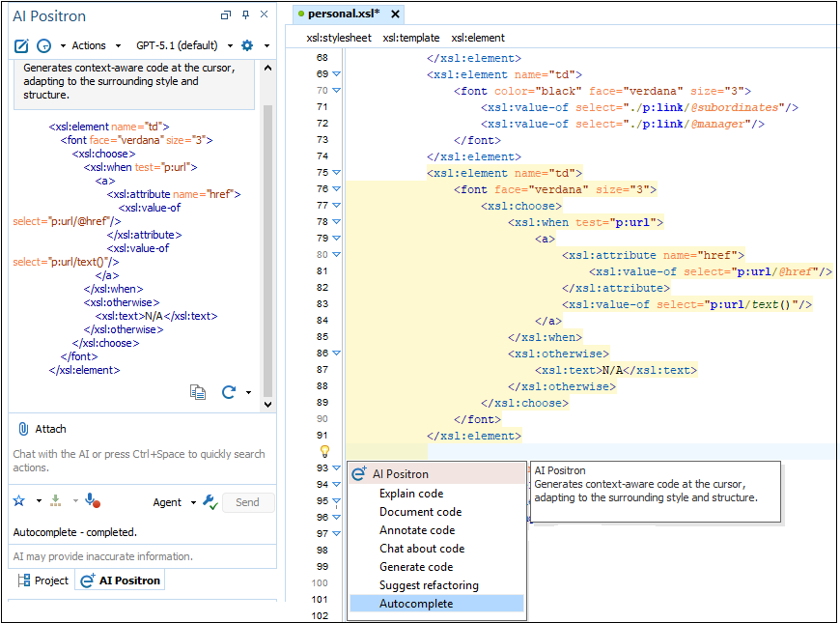Viewport: 840px width, 623px height.
Task: Start a new chat with the pencil icon
Action: click(x=21, y=45)
